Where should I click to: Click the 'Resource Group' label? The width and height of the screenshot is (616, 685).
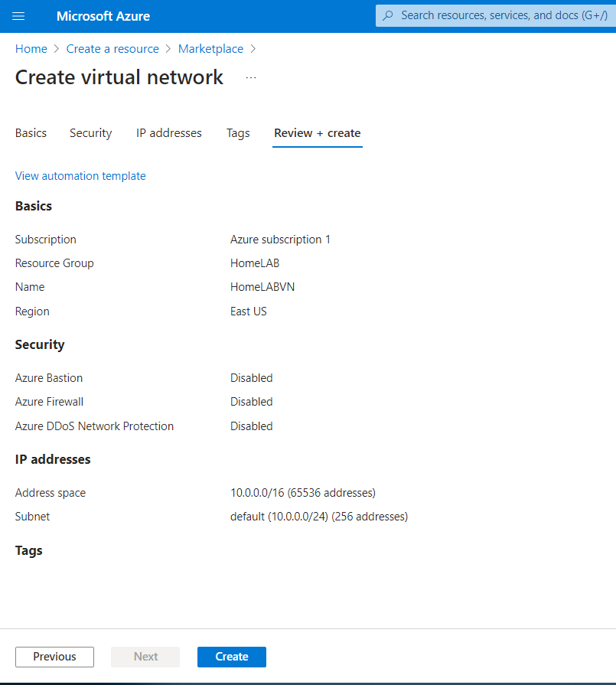click(54, 263)
